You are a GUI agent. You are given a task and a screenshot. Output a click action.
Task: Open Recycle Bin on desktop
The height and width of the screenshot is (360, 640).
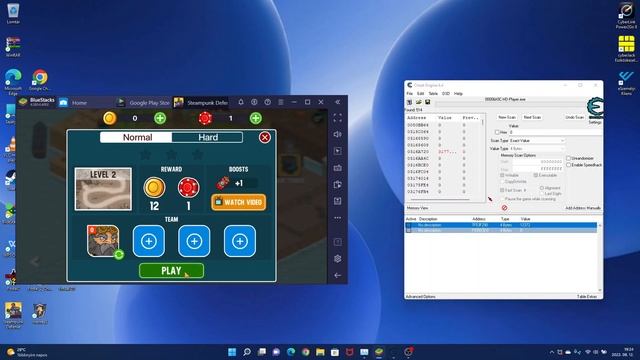[13, 13]
